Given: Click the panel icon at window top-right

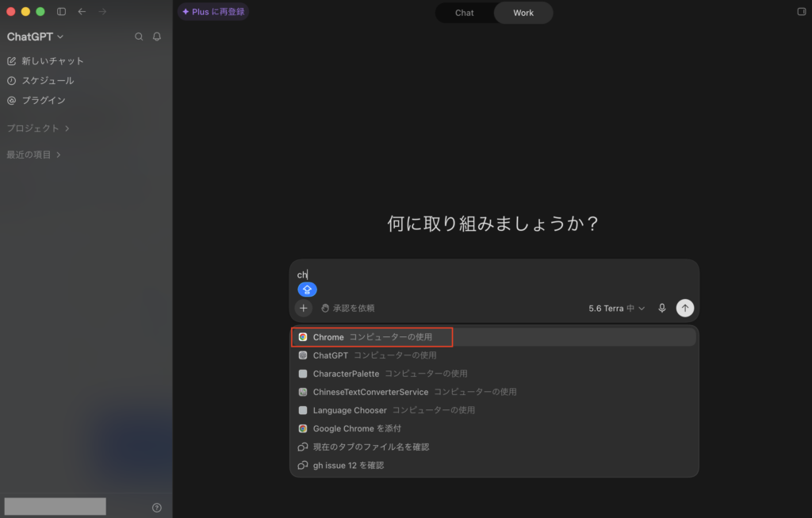Looking at the screenshot, I should pos(801,11).
